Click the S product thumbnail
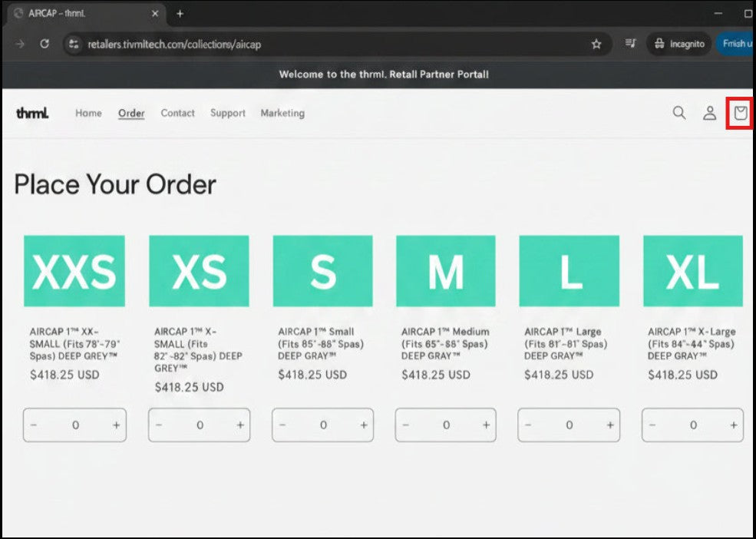Image resolution: width=756 pixels, height=539 pixels. pos(322,271)
